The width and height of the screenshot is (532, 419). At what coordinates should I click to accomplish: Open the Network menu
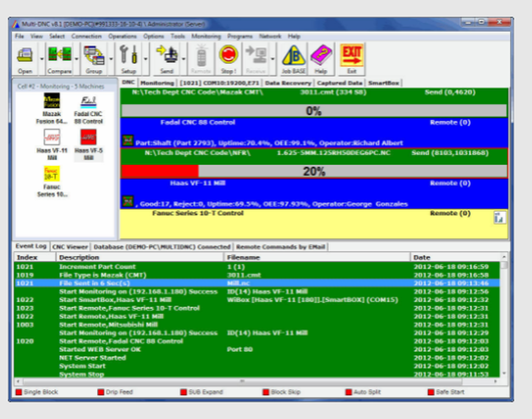click(270, 36)
